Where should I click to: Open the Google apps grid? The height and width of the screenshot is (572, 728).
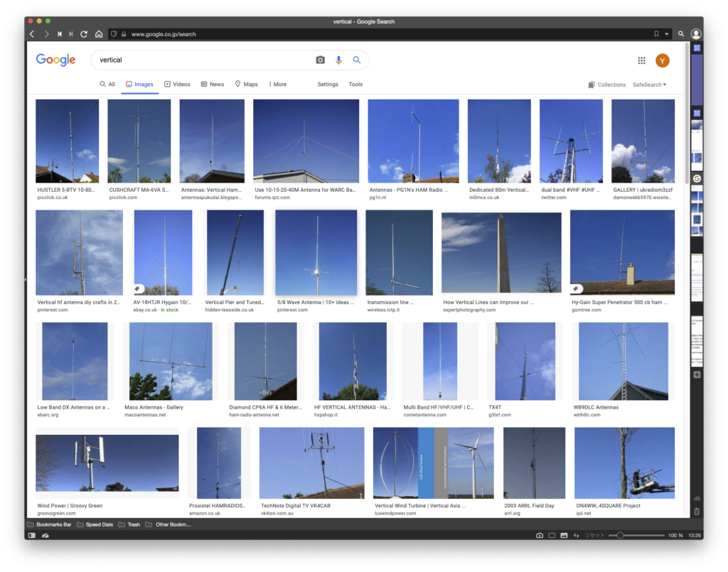coord(641,61)
